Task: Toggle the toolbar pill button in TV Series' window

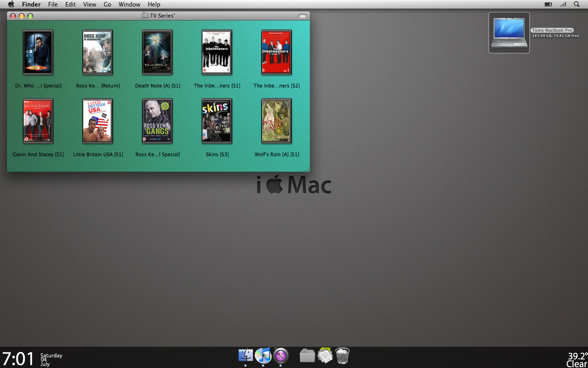Action: [x=303, y=16]
